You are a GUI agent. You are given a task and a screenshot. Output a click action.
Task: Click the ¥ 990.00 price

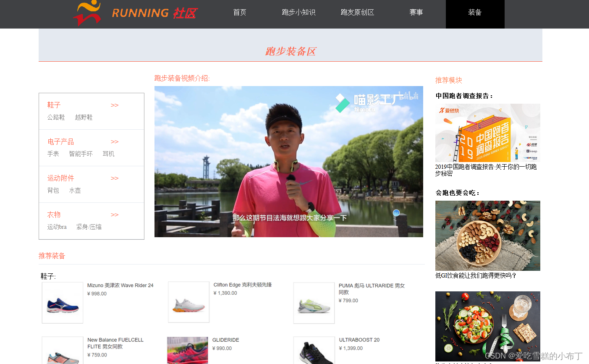(x=222, y=348)
